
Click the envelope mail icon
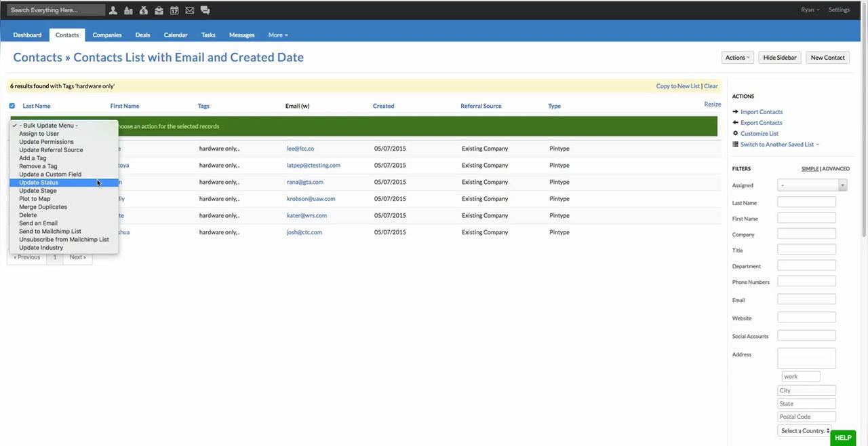coord(189,10)
